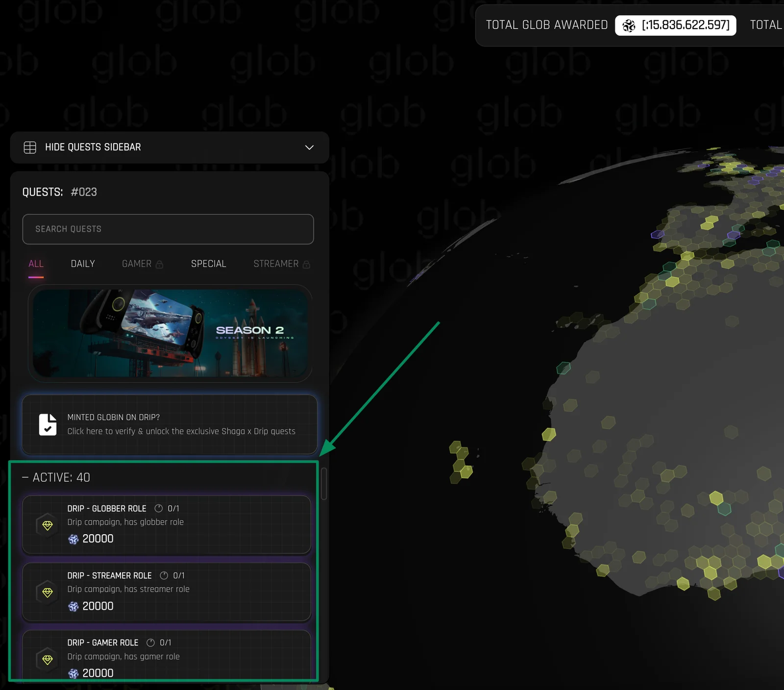Focus the Search Quests input field

click(168, 229)
